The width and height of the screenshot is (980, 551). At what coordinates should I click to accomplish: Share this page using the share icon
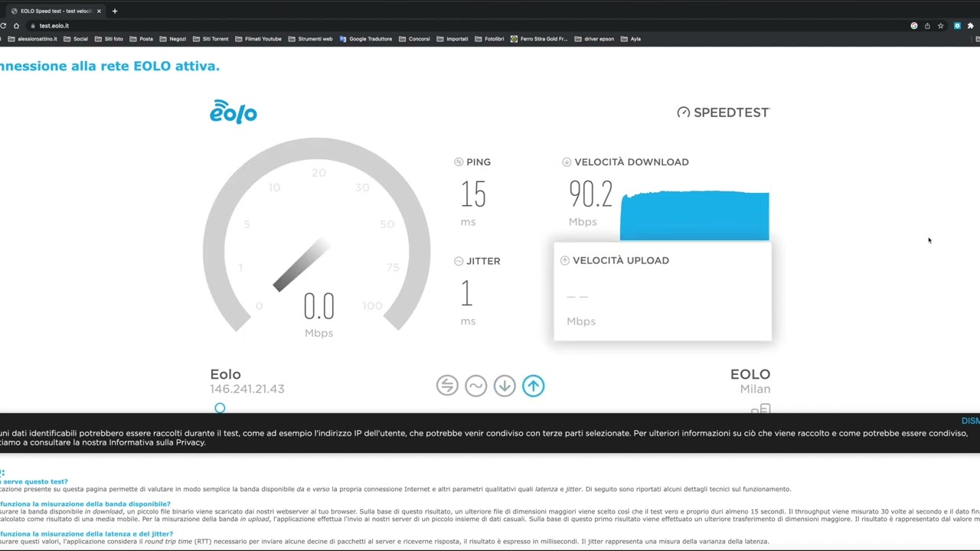[x=927, y=25]
